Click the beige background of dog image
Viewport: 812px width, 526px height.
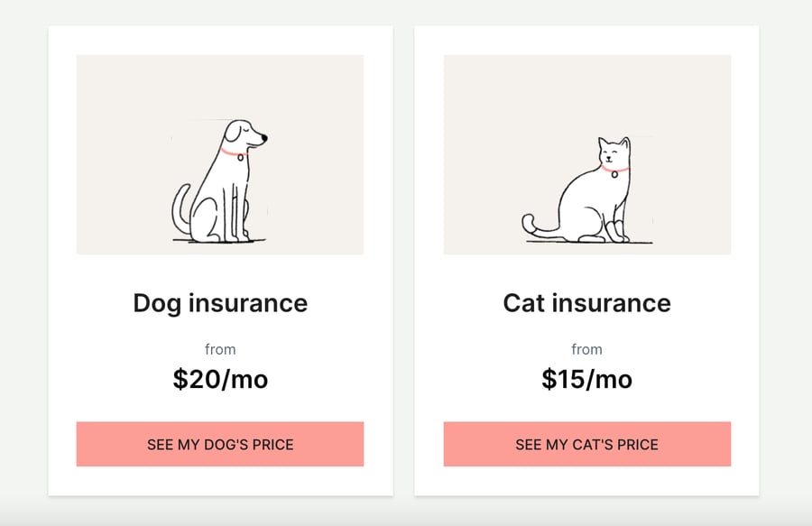point(119,104)
